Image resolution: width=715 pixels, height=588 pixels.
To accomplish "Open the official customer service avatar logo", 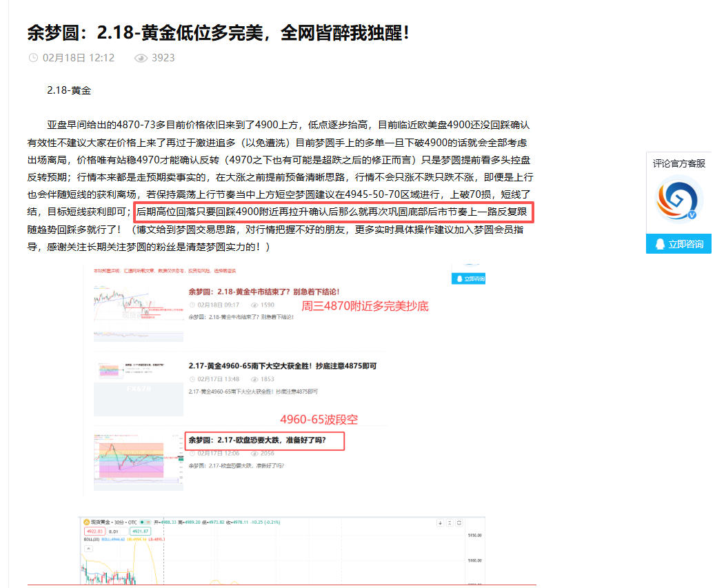I will click(x=678, y=200).
